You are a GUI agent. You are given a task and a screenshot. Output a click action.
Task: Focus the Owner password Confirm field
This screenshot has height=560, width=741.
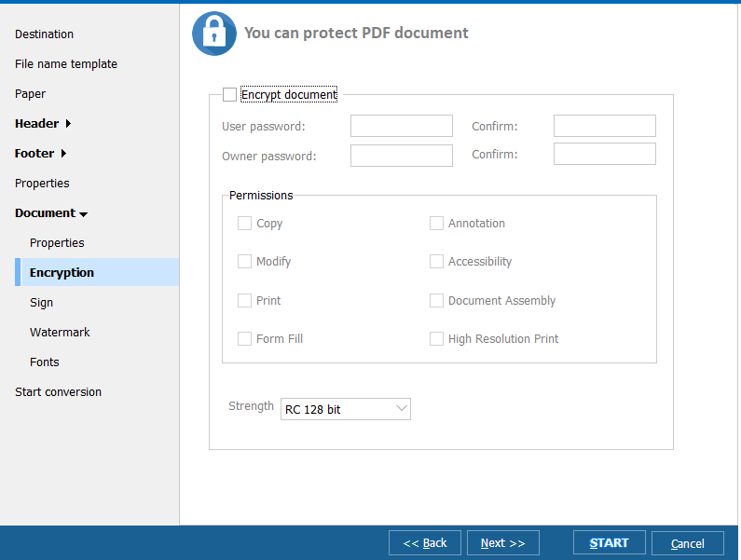(x=605, y=154)
